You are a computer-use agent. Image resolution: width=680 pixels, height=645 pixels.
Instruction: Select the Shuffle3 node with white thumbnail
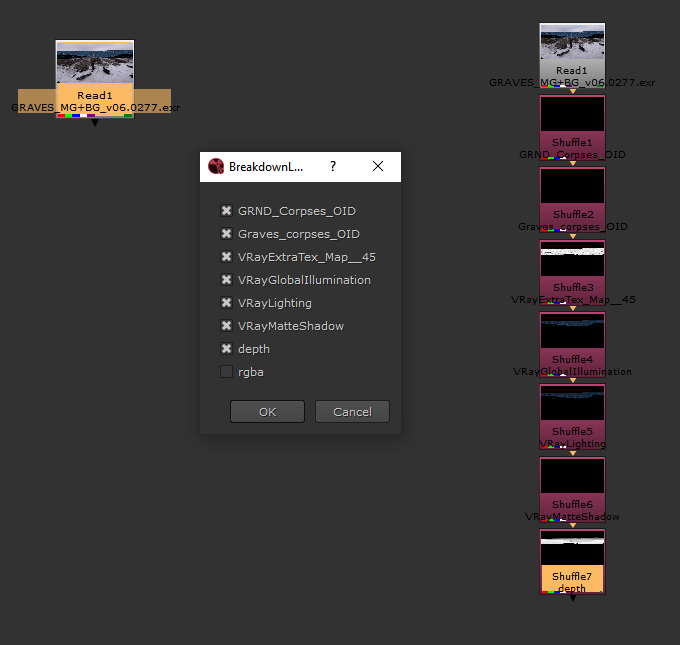(x=572, y=269)
